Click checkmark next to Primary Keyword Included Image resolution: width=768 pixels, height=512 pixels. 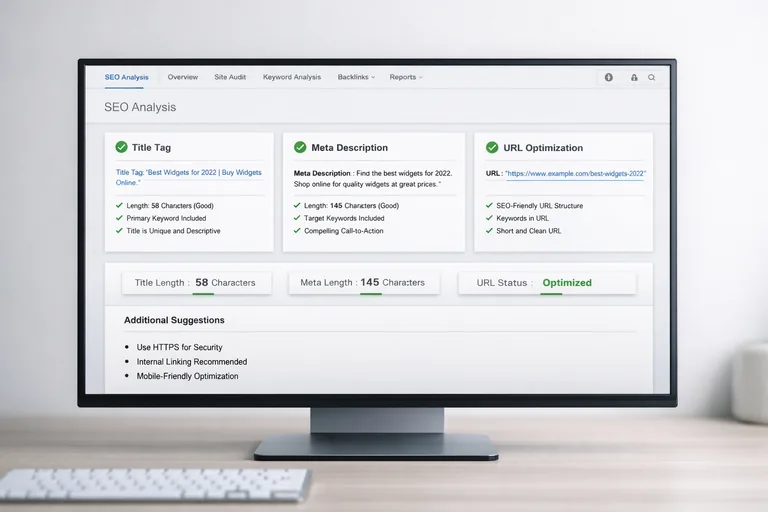119,218
